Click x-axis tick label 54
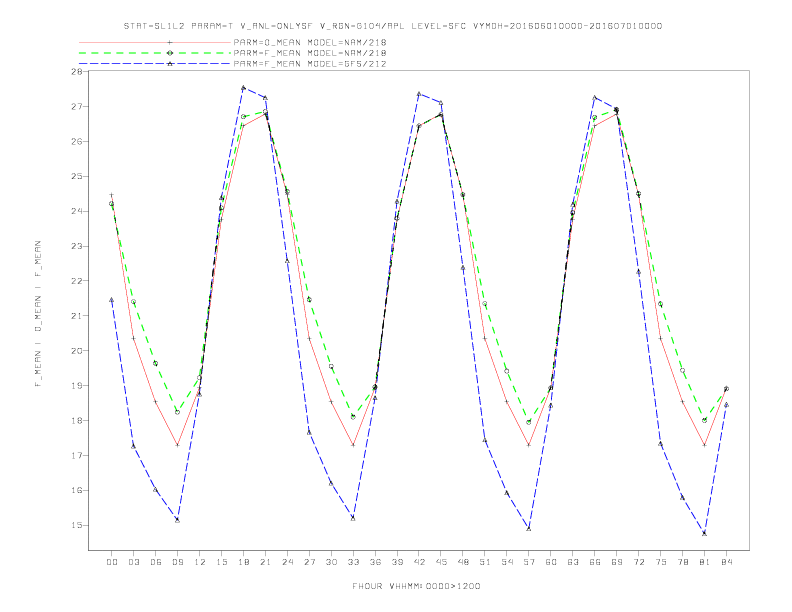 coord(507,562)
